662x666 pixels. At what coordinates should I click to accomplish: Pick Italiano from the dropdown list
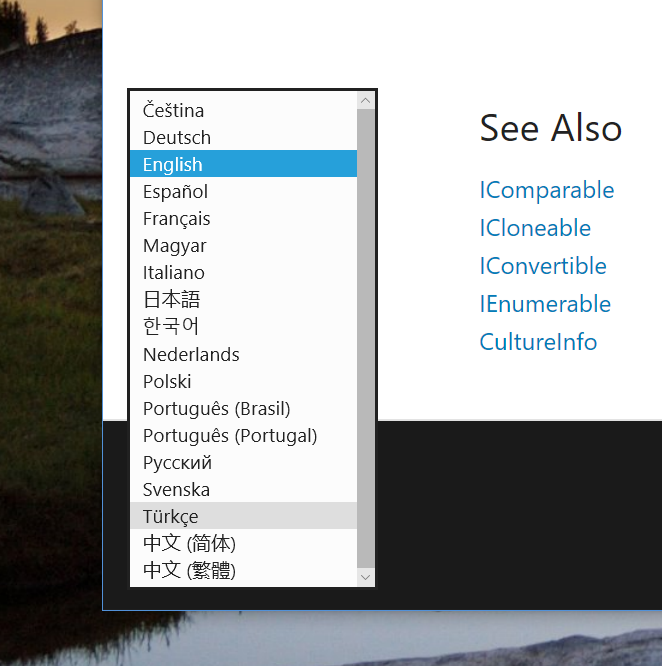(243, 272)
